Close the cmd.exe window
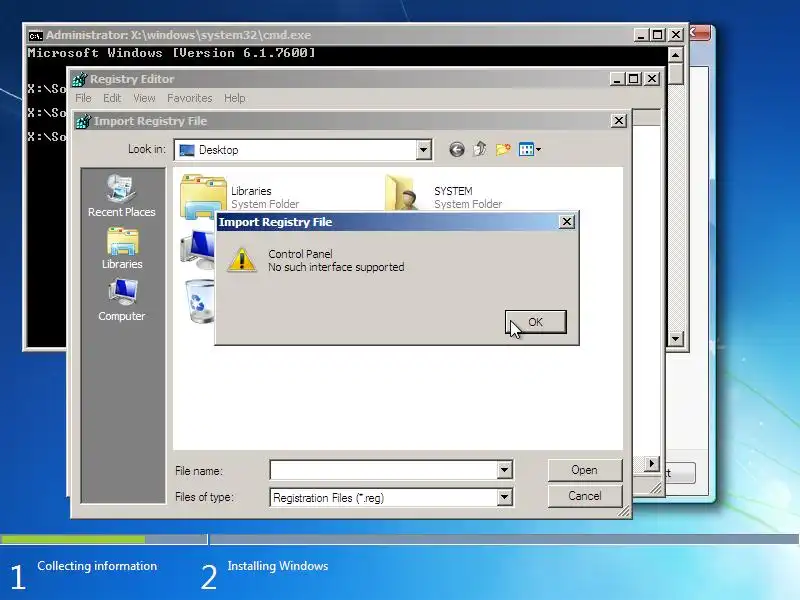Image resolution: width=800 pixels, height=600 pixels. tap(676, 35)
